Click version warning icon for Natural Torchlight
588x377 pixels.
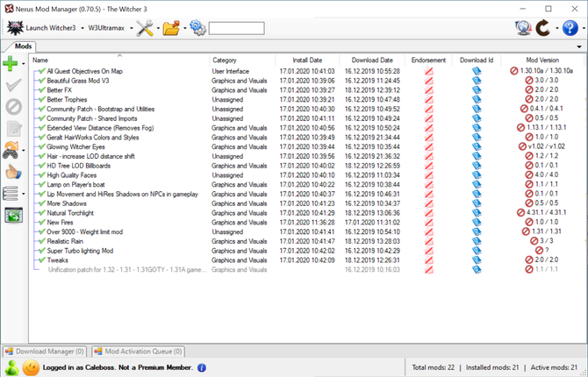[520, 213]
